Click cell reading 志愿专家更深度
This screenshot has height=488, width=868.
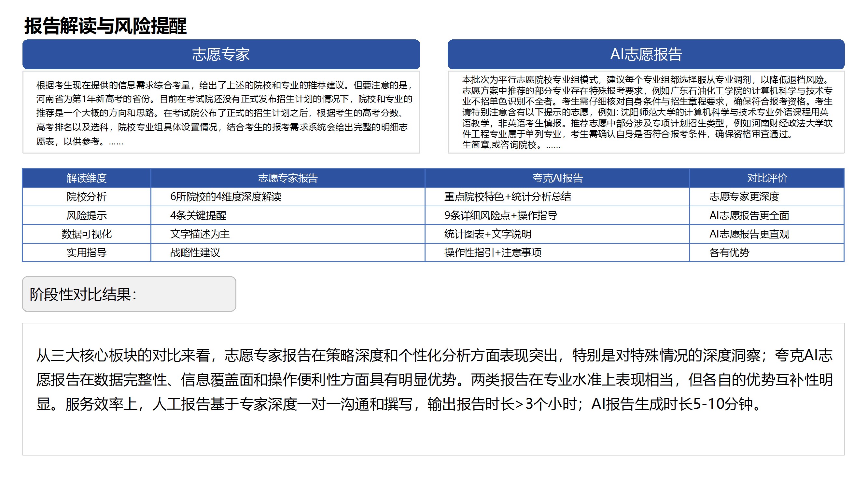click(744, 197)
